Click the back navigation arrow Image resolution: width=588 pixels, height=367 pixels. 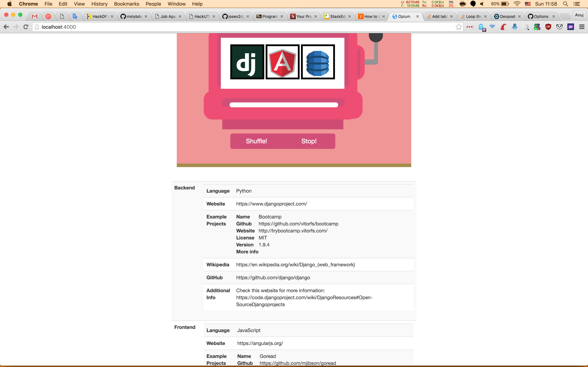pyautogui.click(x=6, y=27)
